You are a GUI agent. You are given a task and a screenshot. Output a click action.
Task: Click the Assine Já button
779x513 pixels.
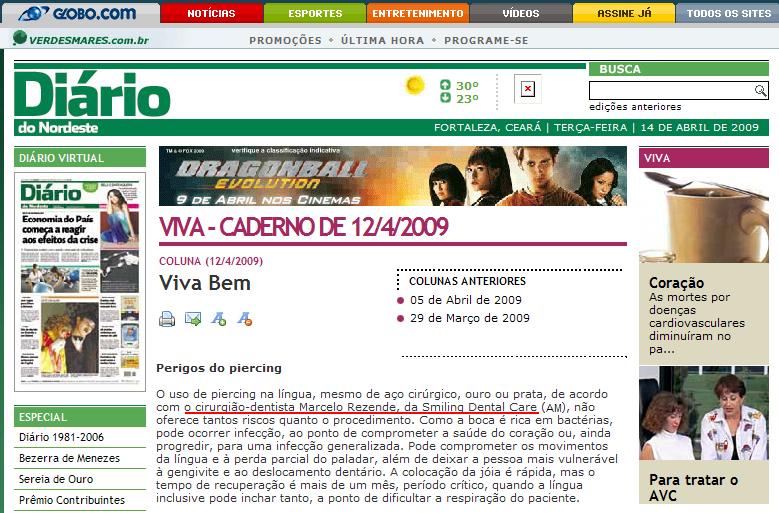[x=623, y=14]
